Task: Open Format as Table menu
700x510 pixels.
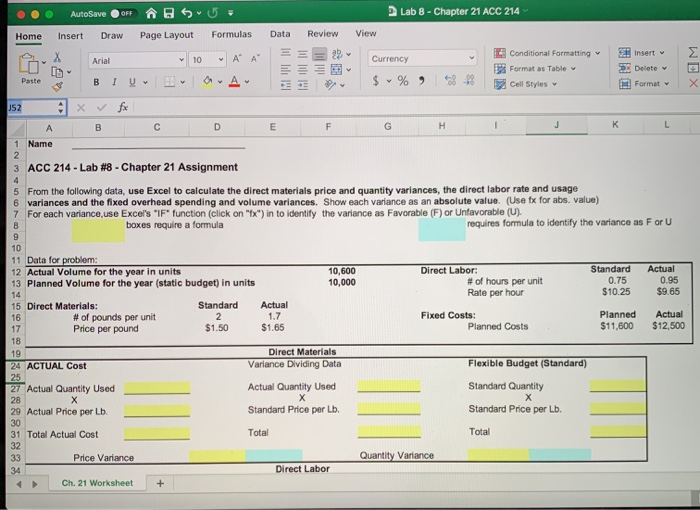Action: point(535,69)
